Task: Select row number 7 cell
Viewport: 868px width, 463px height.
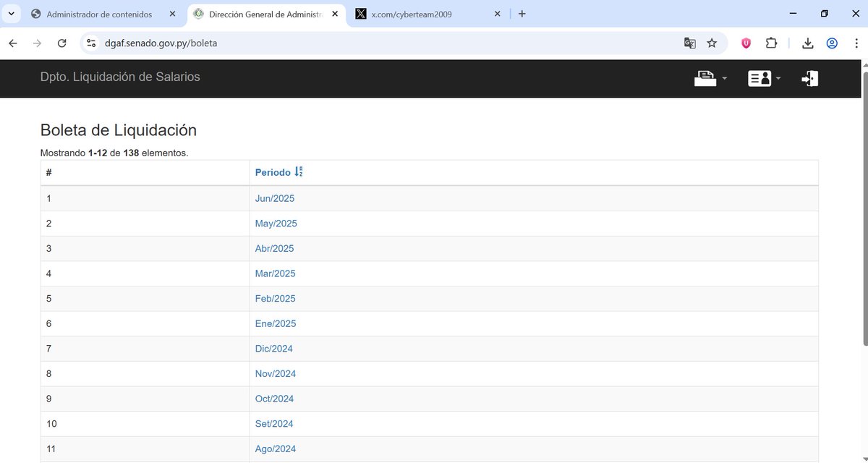Action: (x=145, y=349)
